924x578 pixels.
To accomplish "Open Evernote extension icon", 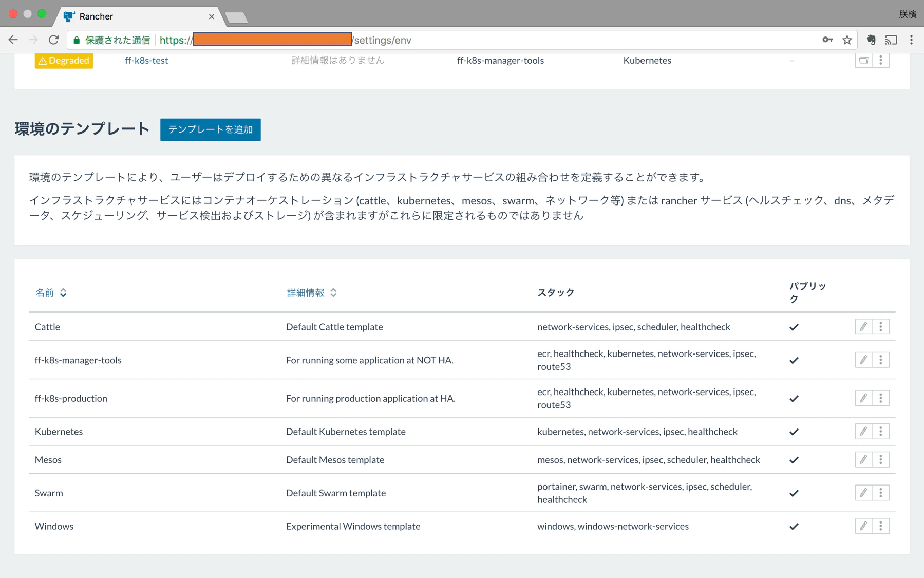I will click(x=871, y=40).
